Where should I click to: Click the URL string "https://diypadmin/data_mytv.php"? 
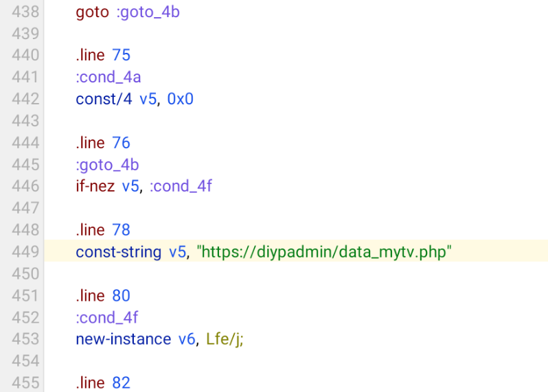pyautogui.click(x=324, y=252)
